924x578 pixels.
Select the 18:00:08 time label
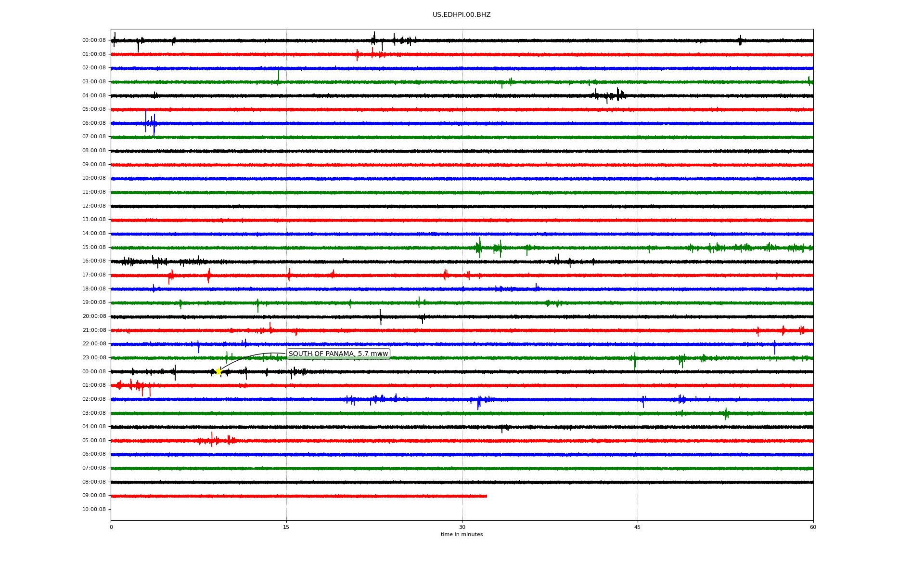(94, 289)
